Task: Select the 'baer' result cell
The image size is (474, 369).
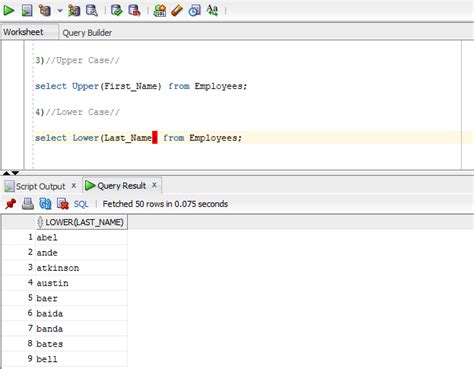Action: coord(81,298)
